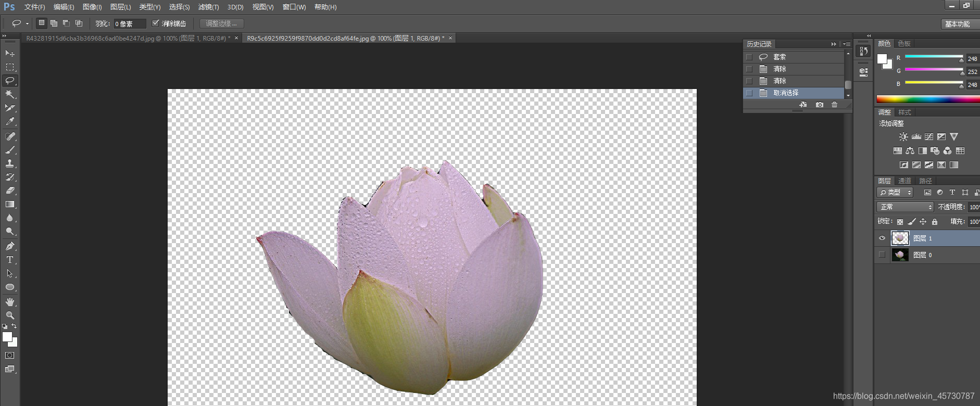Add a Brightness/Contrast adjustment
The width and height of the screenshot is (980, 406).
point(903,137)
